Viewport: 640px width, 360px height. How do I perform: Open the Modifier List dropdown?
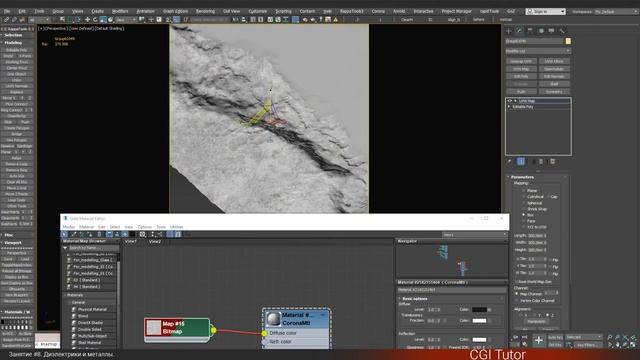[538, 51]
